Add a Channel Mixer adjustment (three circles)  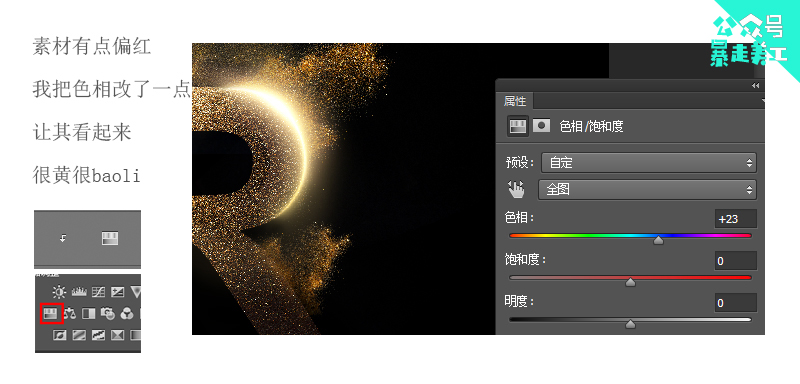pyautogui.click(x=127, y=313)
